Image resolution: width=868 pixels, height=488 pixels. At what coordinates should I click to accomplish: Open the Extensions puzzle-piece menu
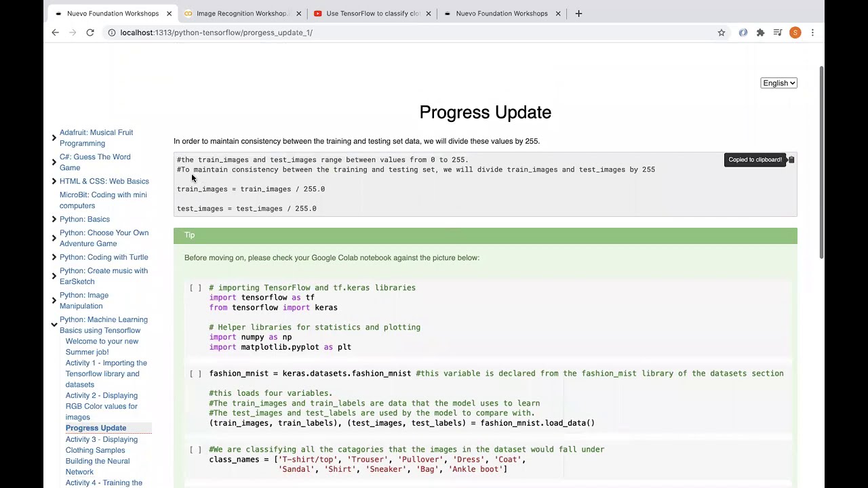click(760, 33)
